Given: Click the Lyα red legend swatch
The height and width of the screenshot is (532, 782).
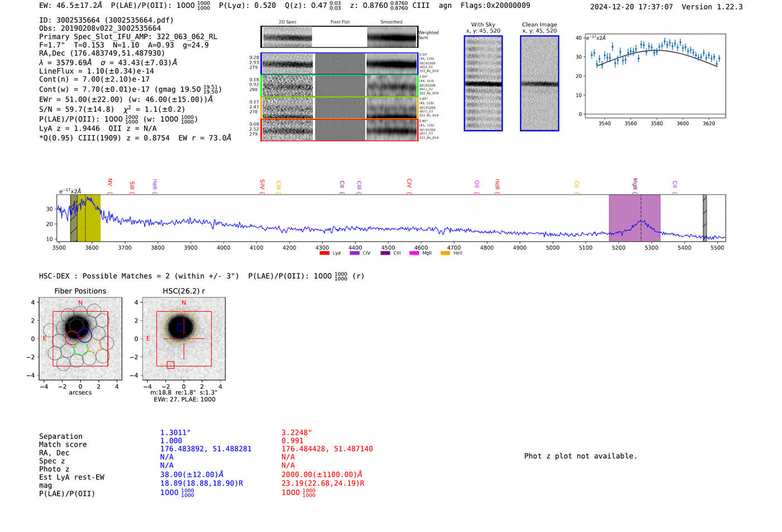Looking at the screenshot, I should pyautogui.click(x=324, y=253).
